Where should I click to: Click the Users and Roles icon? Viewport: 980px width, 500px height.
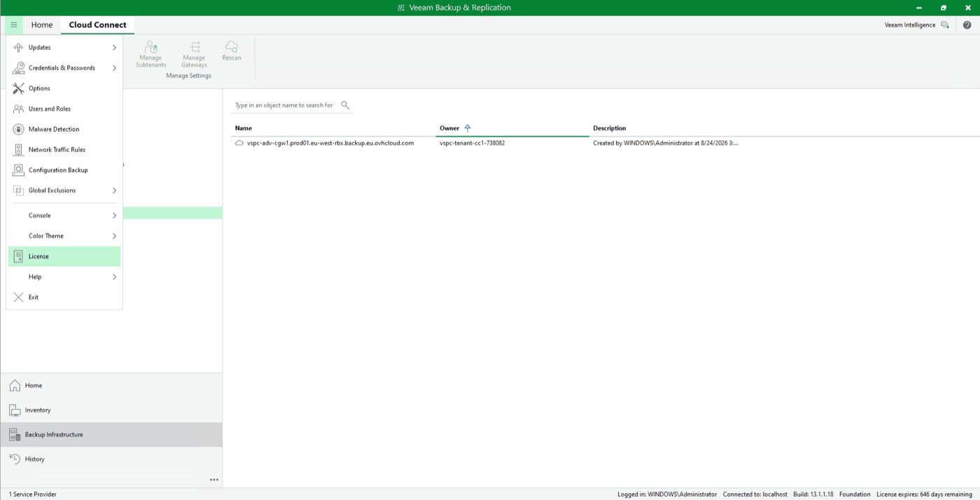(x=18, y=109)
